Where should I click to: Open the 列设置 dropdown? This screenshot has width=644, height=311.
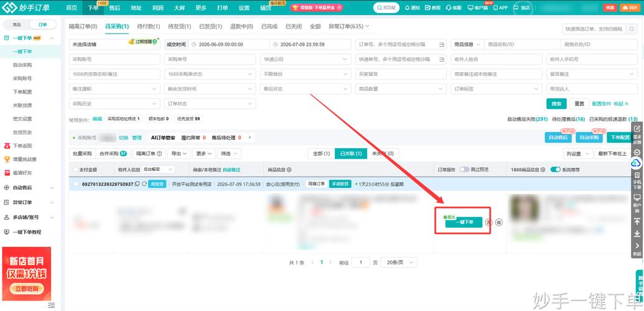pos(577,154)
